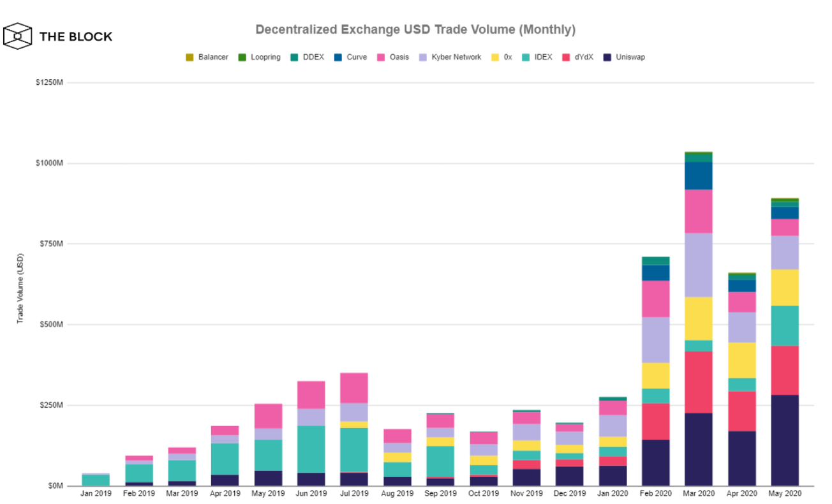Click THE BLOCK cube logo
The width and height of the screenshot is (832, 504).
click(18, 36)
